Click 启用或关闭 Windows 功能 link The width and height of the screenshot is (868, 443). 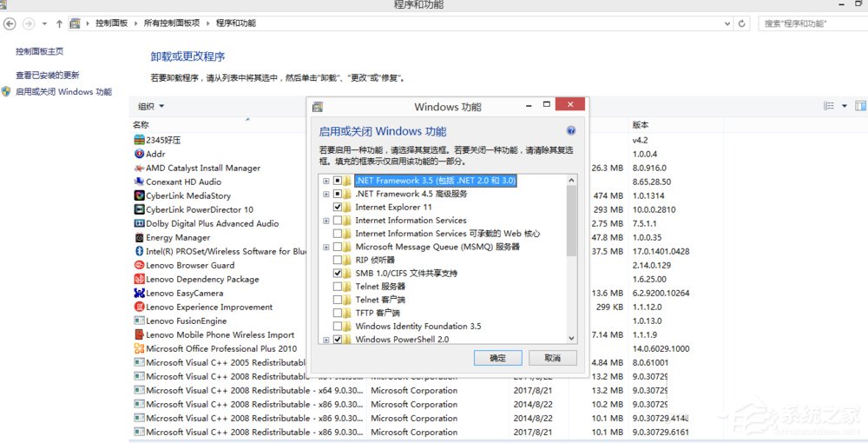(63, 92)
